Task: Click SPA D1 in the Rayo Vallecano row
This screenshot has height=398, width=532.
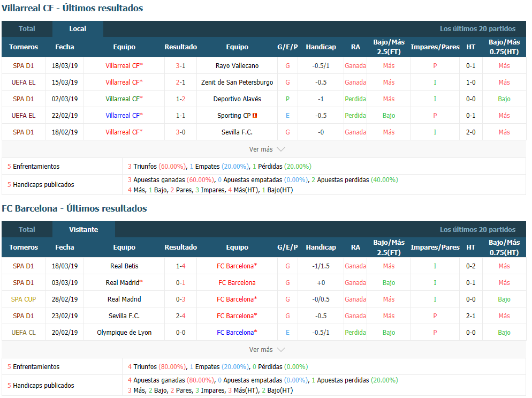Action: pyautogui.click(x=24, y=65)
